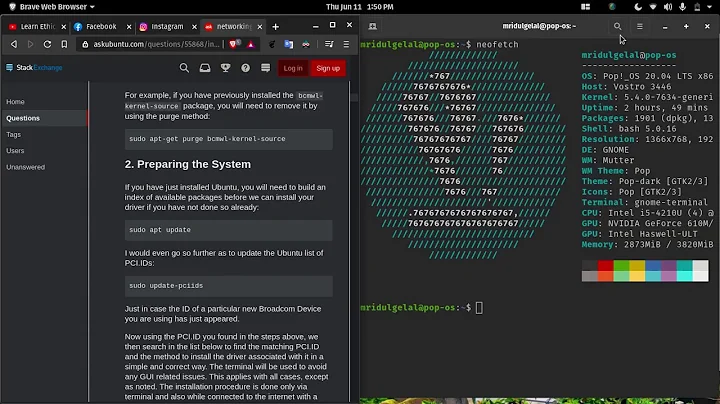
Task: Click the webpage vertical scrollbar thumb
Action: click(x=354, y=97)
